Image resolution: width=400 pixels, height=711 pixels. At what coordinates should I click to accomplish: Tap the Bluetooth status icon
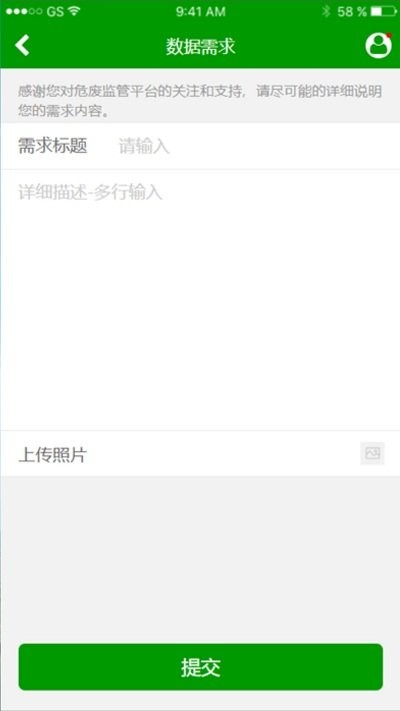[326, 12]
